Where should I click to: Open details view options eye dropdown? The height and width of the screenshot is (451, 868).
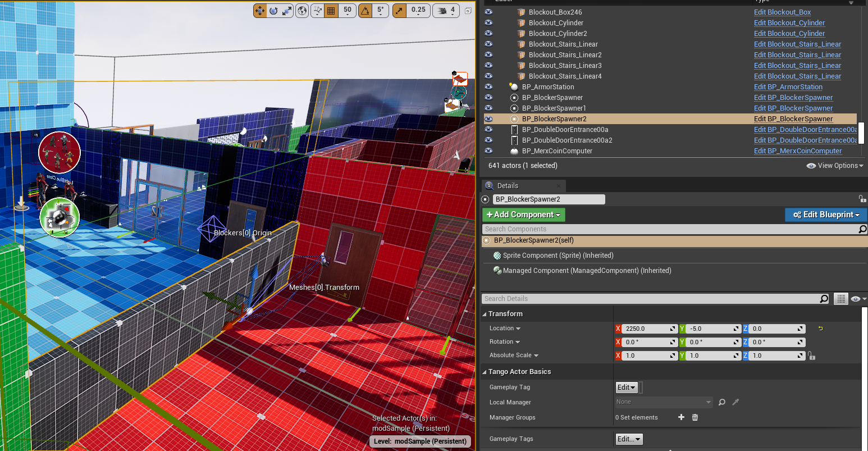point(858,299)
